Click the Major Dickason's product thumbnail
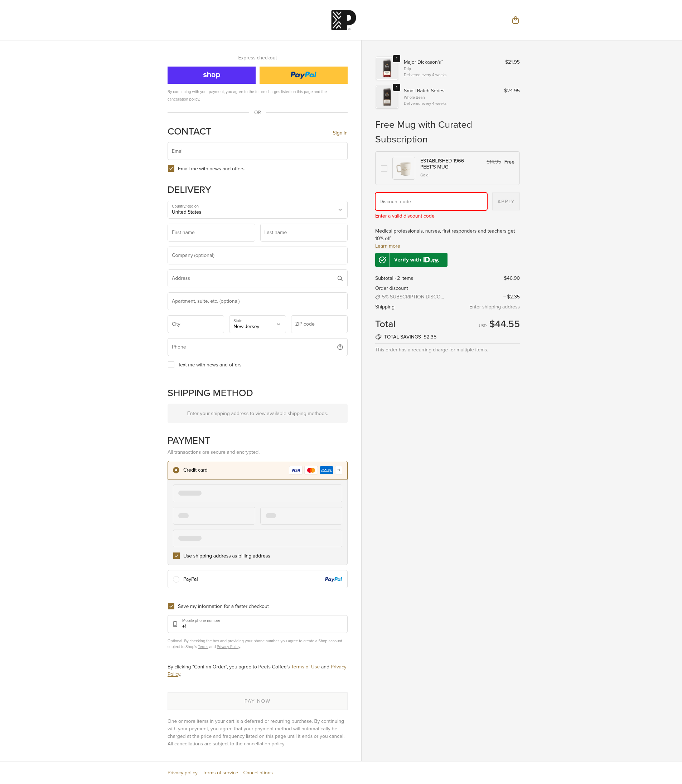This screenshot has height=784, width=682. coord(387,68)
